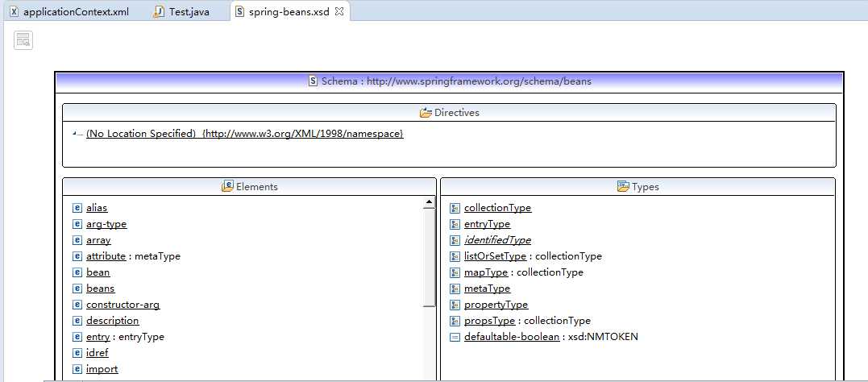Open the description element
The image size is (868, 382).
coord(112,321)
